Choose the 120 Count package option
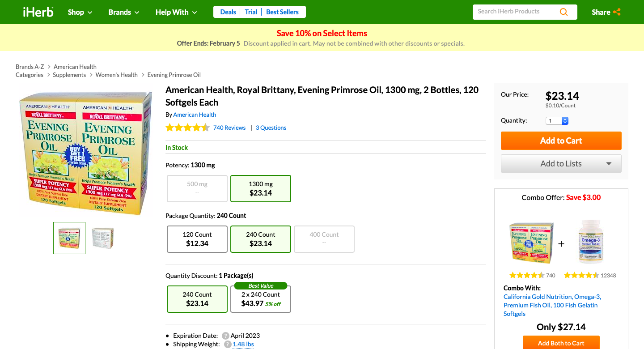The width and height of the screenshot is (644, 349). coord(197,239)
